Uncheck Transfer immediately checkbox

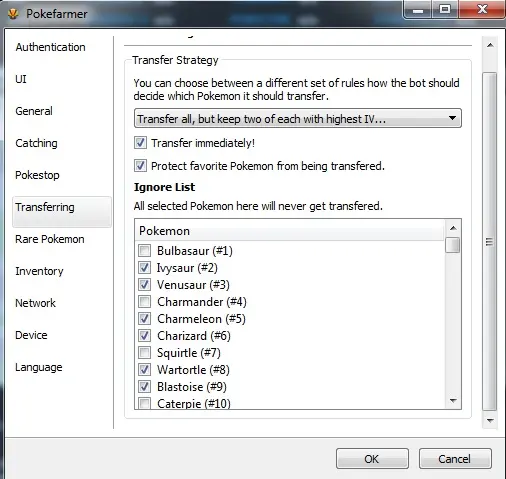[x=140, y=143]
